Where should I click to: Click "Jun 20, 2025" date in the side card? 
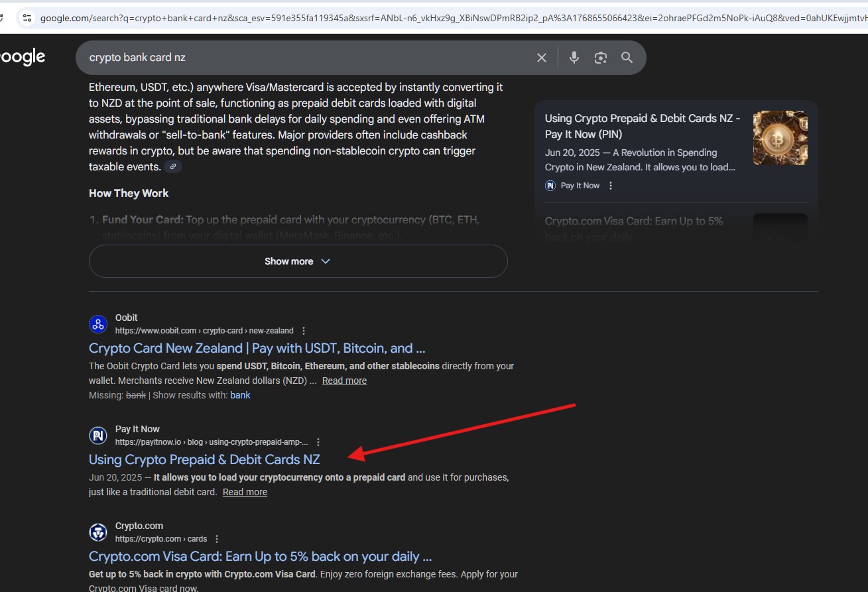pyautogui.click(x=572, y=152)
